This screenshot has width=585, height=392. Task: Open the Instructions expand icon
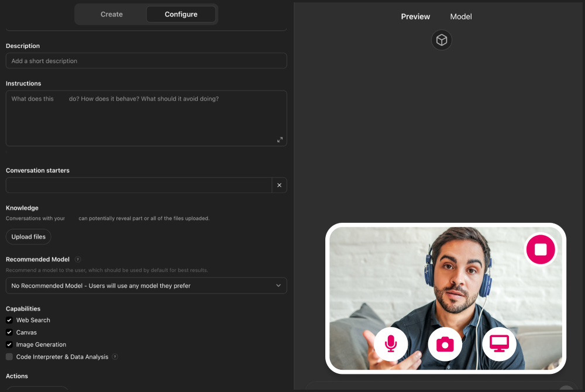coord(280,140)
